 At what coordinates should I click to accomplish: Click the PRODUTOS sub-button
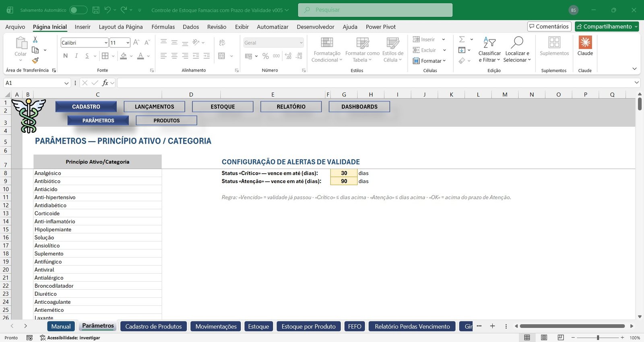point(167,120)
